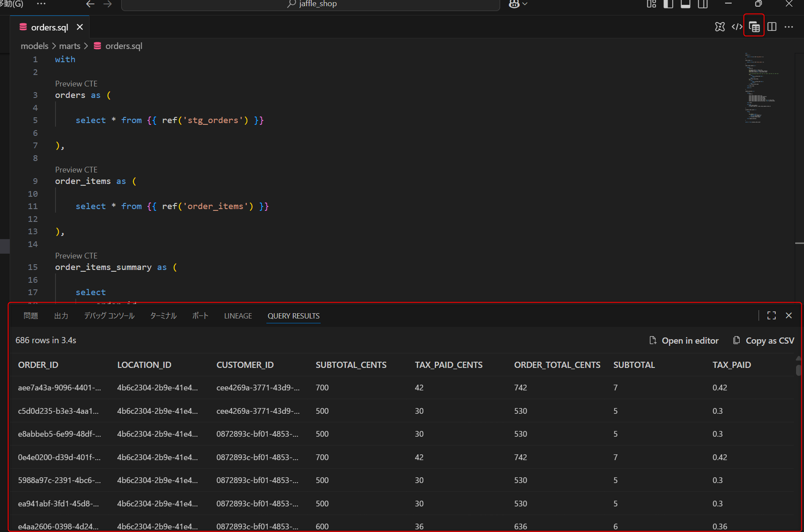Open the Copilot icon in title bar

click(x=514, y=4)
